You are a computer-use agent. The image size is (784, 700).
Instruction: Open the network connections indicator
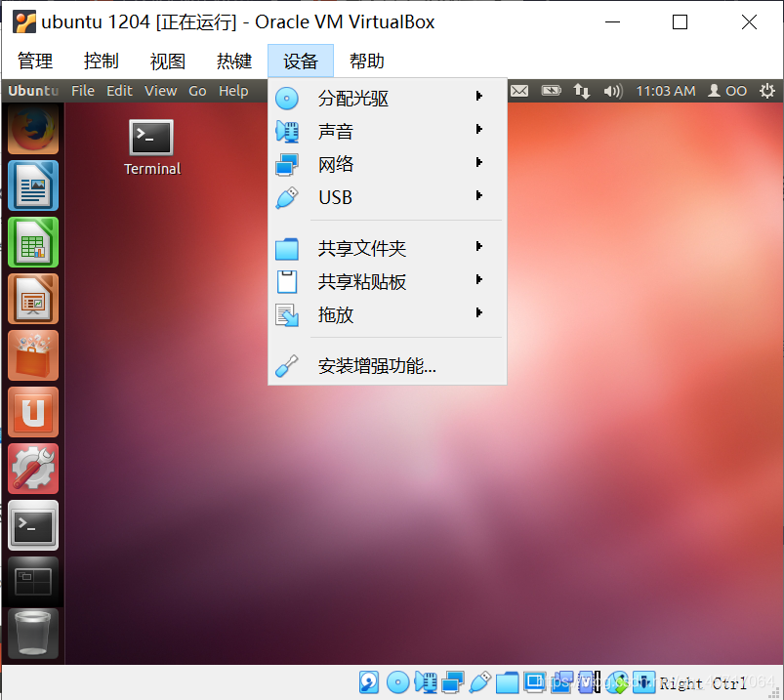(x=582, y=91)
